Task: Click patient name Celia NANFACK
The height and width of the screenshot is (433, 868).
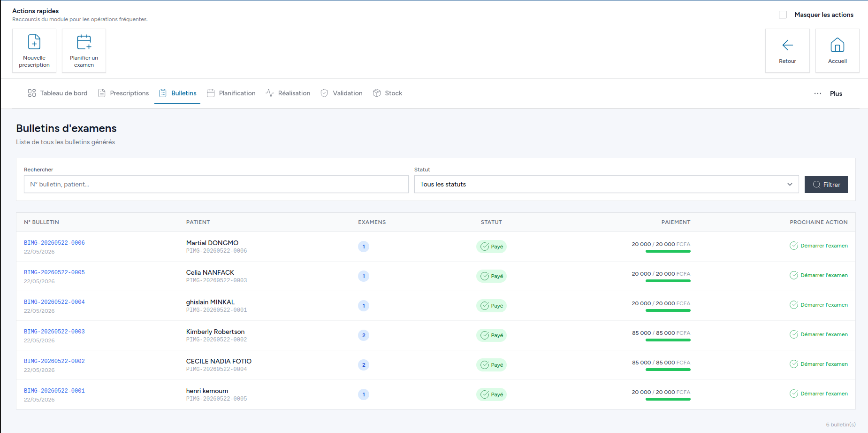Action: click(x=210, y=272)
